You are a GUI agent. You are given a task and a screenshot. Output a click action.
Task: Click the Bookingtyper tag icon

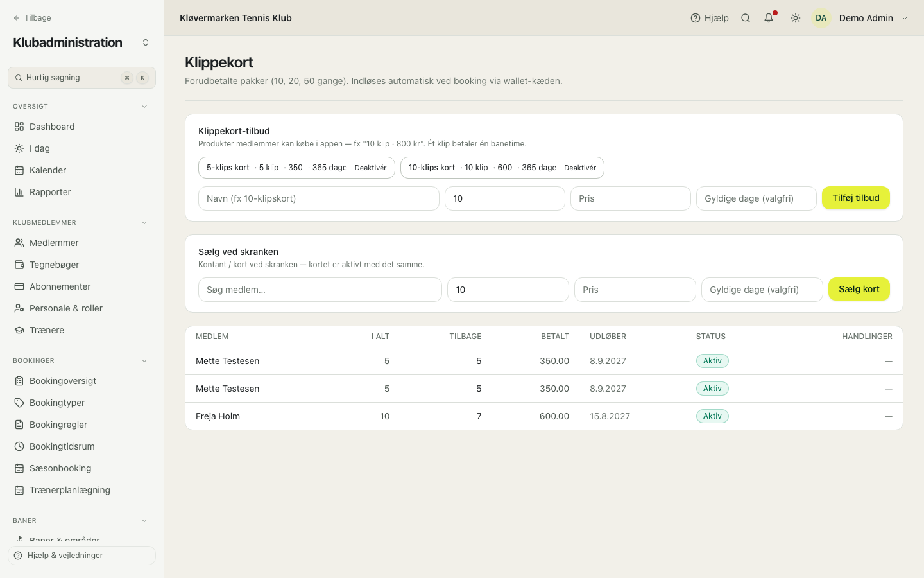(x=19, y=403)
